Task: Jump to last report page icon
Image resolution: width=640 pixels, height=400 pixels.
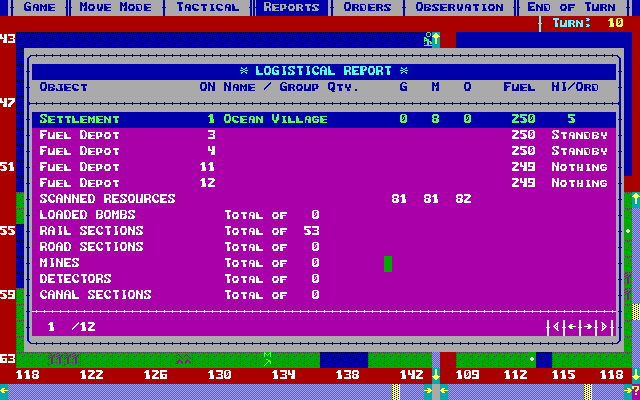Action: click(604, 327)
